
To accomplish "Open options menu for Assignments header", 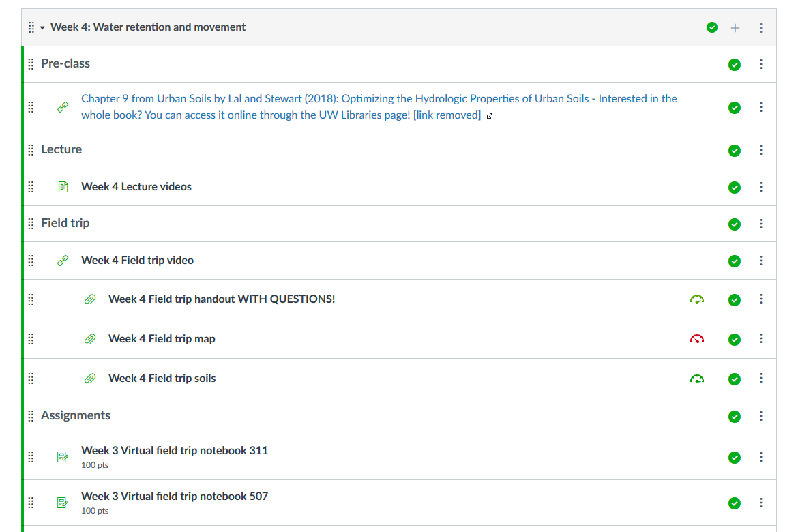I will pos(761,416).
